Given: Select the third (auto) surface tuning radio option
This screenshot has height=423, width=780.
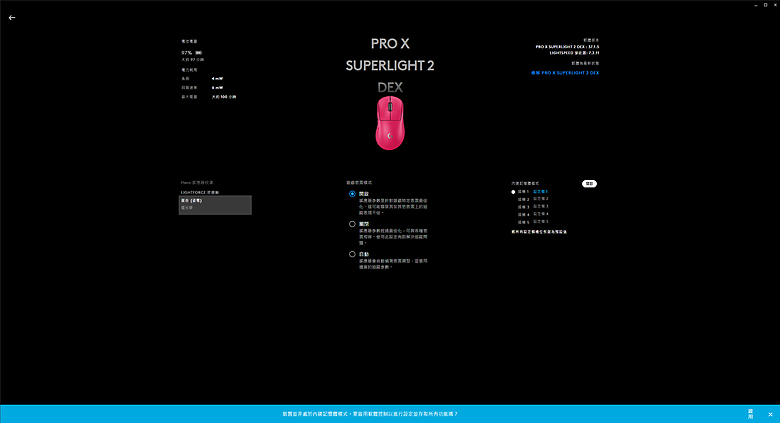Looking at the screenshot, I should (352, 254).
